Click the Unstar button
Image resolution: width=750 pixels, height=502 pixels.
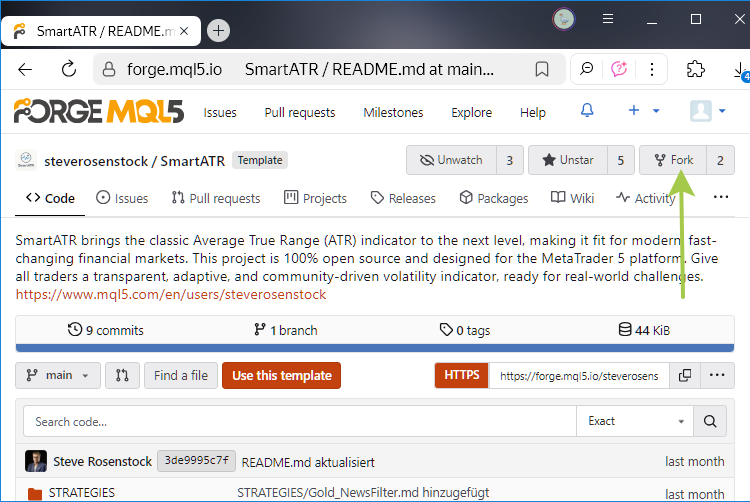tap(568, 160)
